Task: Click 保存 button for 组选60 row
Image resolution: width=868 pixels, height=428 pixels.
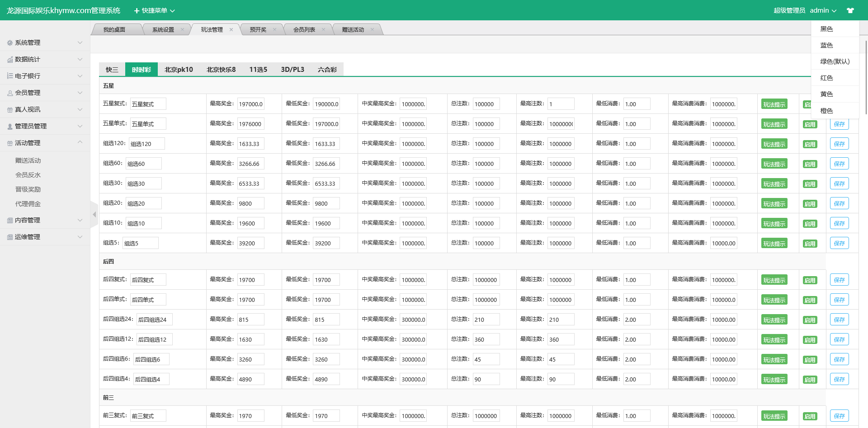Action: pos(839,164)
